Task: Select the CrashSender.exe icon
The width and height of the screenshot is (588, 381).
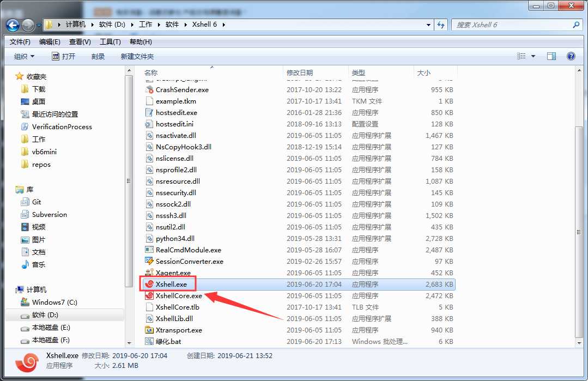Action: pyautogui.click(x=149, y=89)
